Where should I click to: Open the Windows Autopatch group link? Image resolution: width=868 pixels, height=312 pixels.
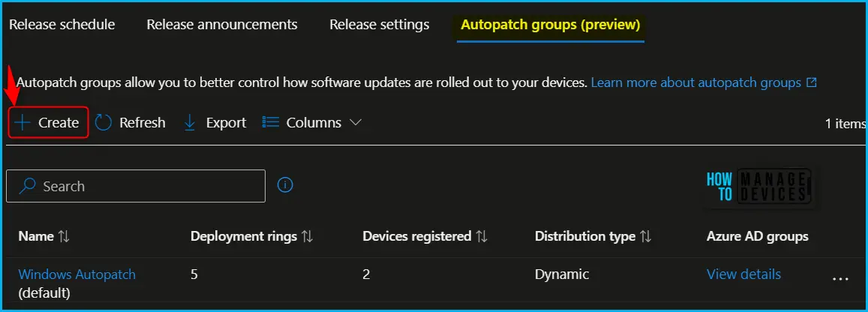pyautogui.click(x=77, y=274)
